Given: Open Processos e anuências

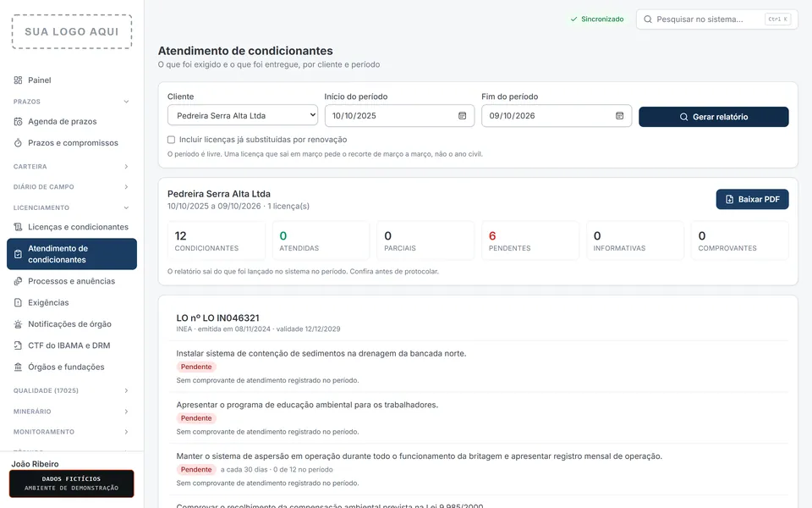Looking at the screenshot, I should (x=71, y=281).
